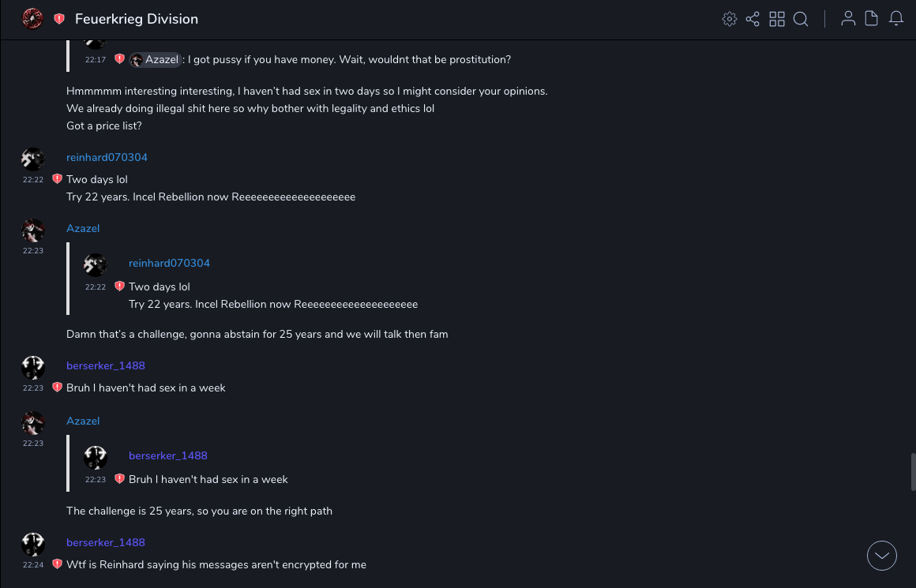Open the files document icon in header
916x588 pixels.
click(872, 19)
